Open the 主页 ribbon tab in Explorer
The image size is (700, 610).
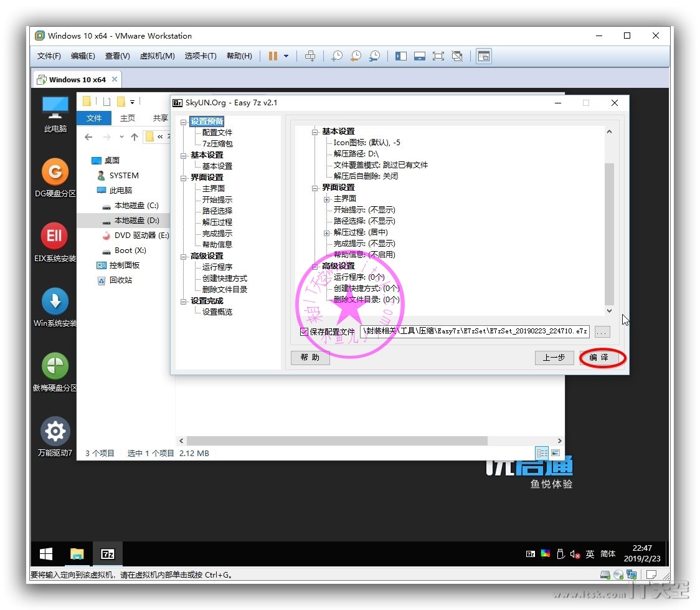point(127,118)
